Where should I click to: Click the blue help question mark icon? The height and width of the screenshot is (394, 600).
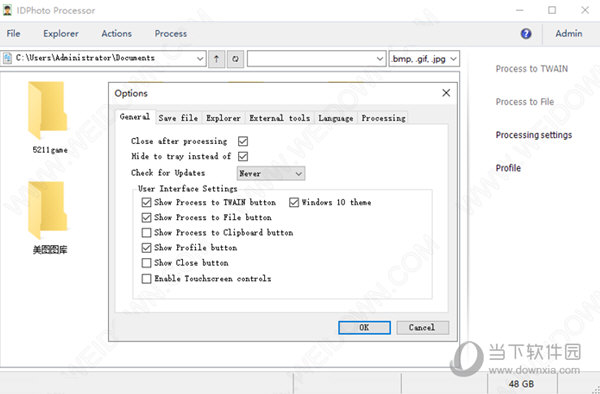(x=526, y=34)
